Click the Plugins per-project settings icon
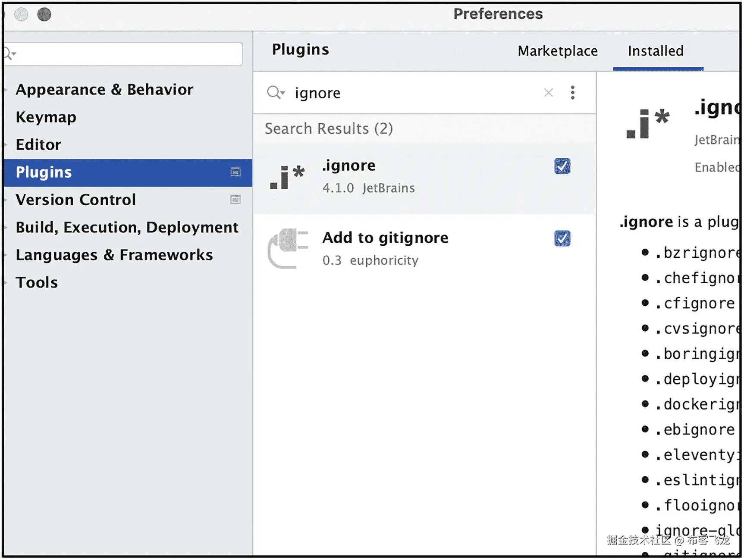Image resolution: width=744 pixels, height=560 pixels. (x=235, y=172)
